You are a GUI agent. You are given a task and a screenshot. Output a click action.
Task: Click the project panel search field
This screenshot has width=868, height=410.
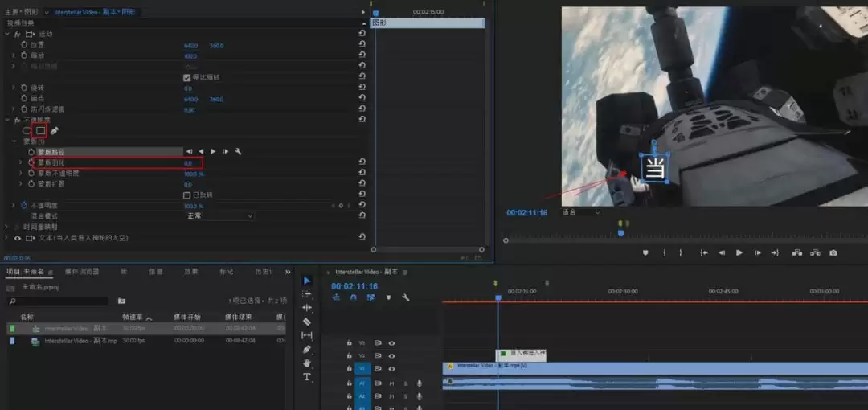point(58,301)
